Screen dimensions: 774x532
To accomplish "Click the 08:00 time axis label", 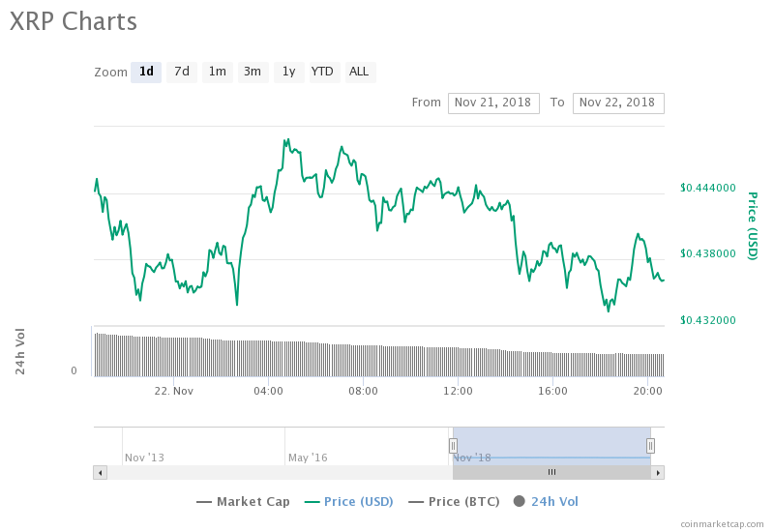I will click(364, 392).
